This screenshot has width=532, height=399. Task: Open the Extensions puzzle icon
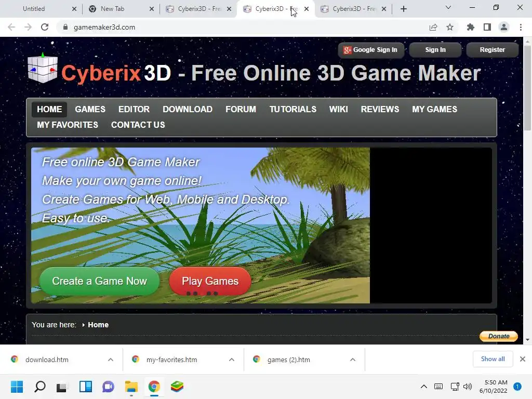[471, 27]
